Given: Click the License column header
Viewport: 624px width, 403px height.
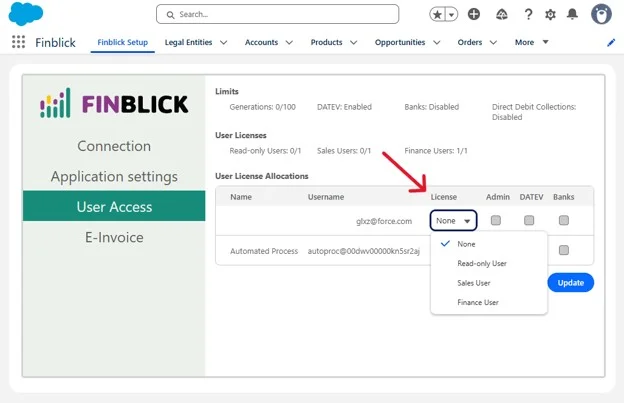Looking at the screenshot, I should [x=443, y=197].
